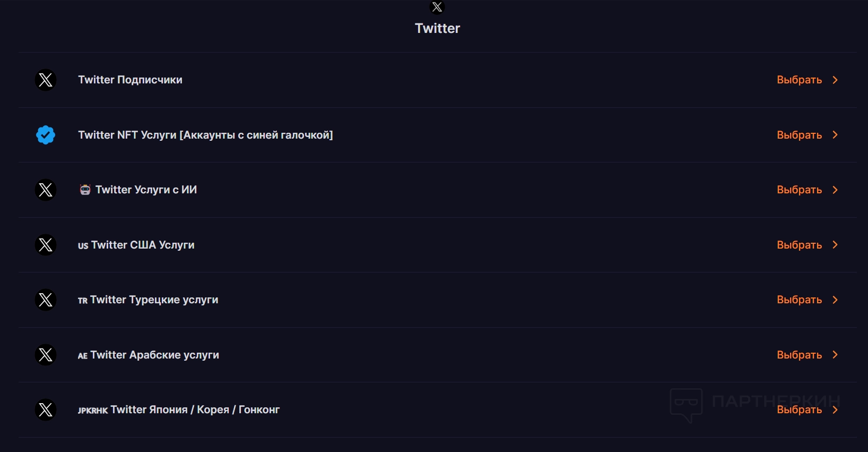Screen dimensions: 868x452
Task: Click the X icon beside Twitter Подписчики
Action: point(46,80)
